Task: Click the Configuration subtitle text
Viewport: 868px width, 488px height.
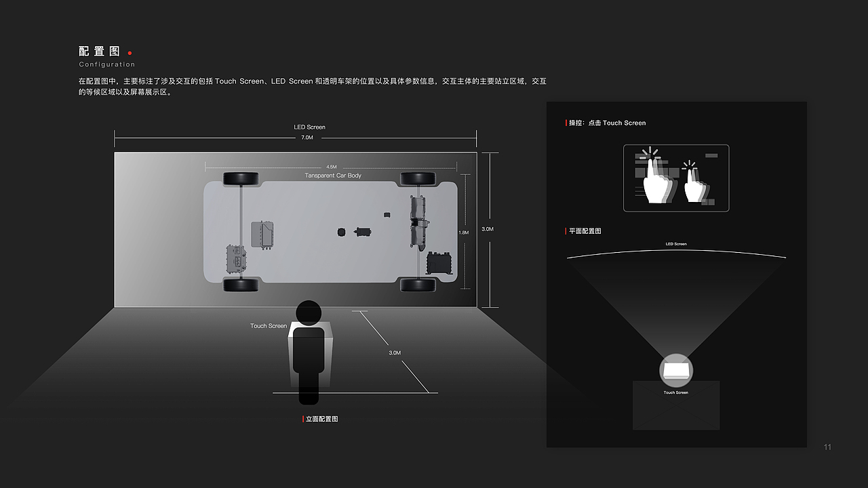Action: [107, 64]
